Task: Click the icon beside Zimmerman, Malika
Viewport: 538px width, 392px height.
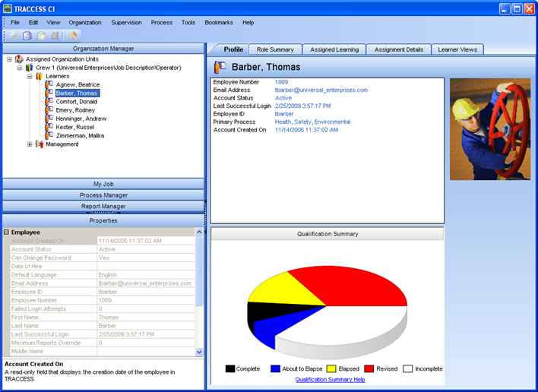Action: 49,135
